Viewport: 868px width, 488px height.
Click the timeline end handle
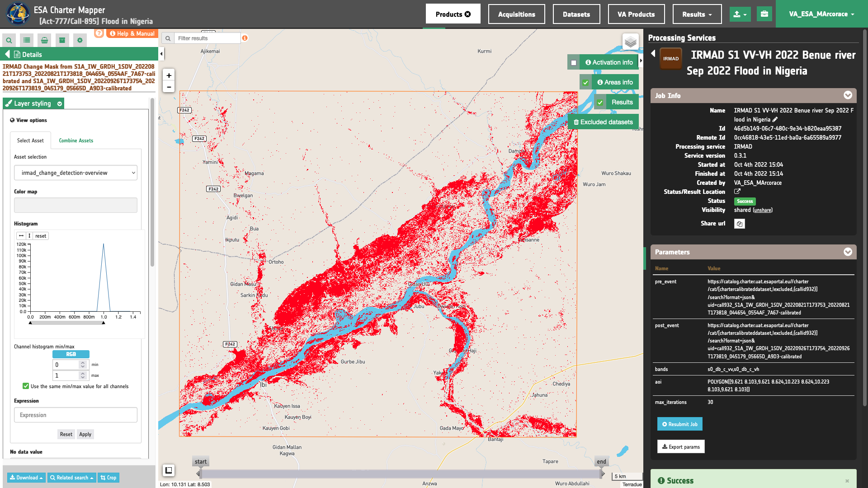603,474
